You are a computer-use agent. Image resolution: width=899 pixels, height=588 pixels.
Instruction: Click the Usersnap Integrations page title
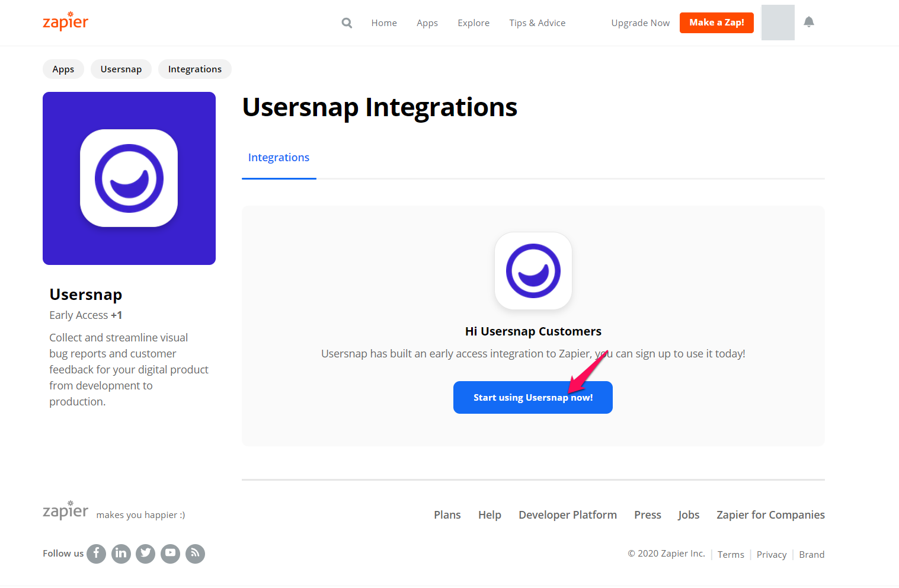click(380, 107)
